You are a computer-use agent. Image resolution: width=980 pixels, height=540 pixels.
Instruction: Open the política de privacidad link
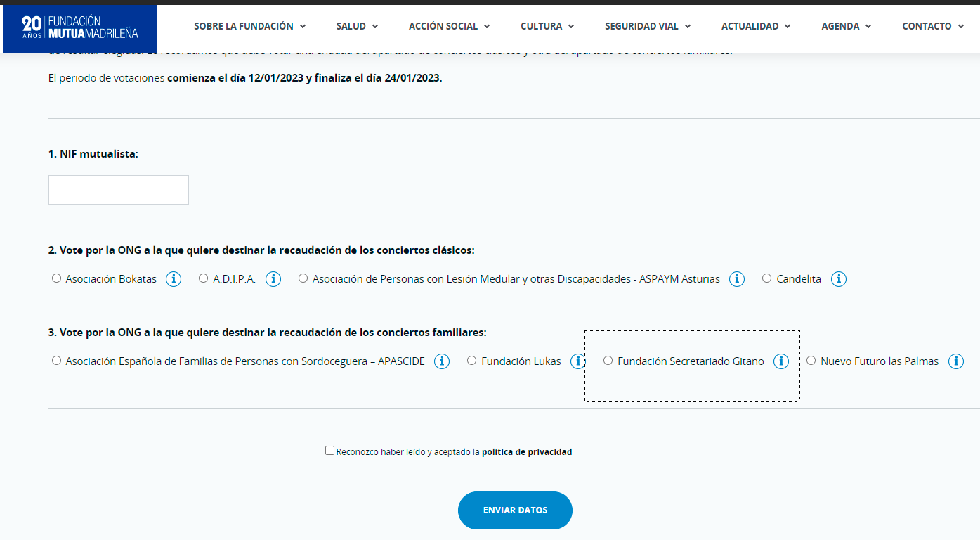point(527,452)
